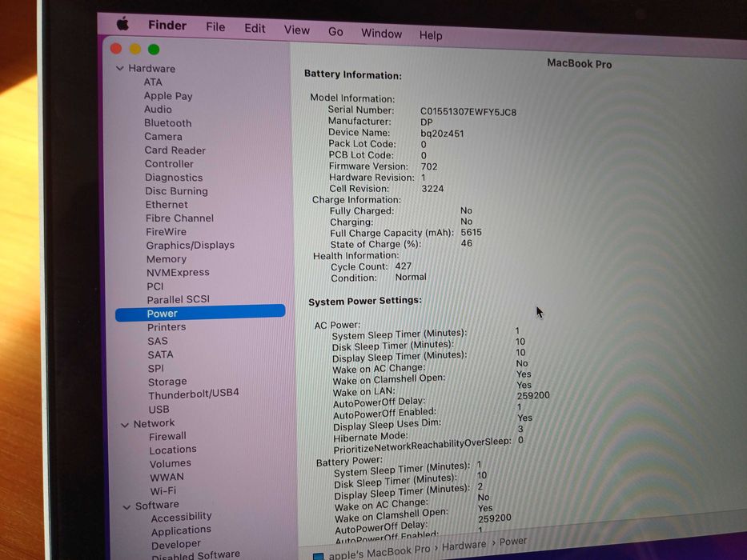Select Ethernet in sidebar
This screenshot has width=747, height=560.
click(167, 204)
